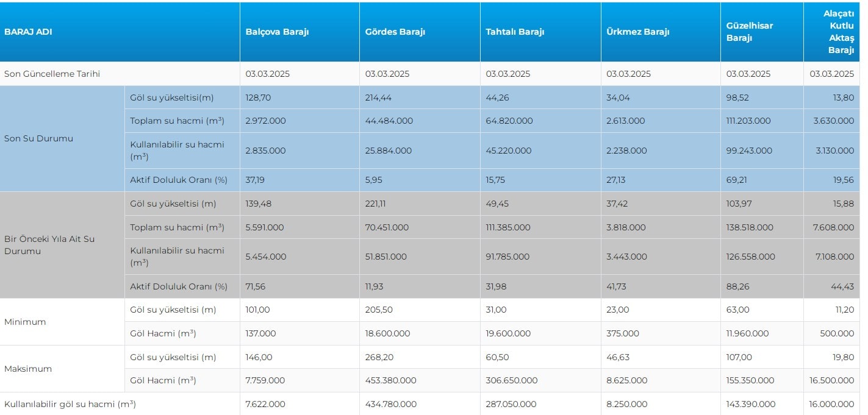
Task: Click the Kullanılabilir göl su hacmi row label
Action: pos(70,404)
